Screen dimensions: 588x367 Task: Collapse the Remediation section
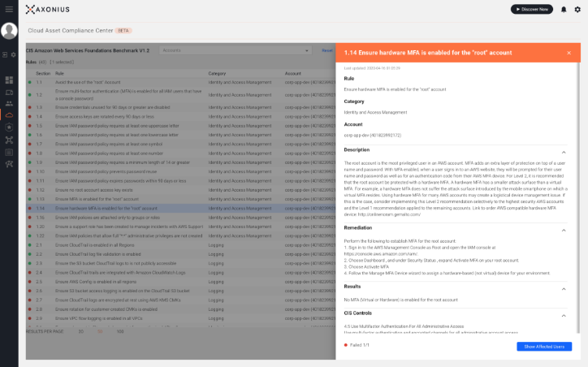(x=564, y=230)
